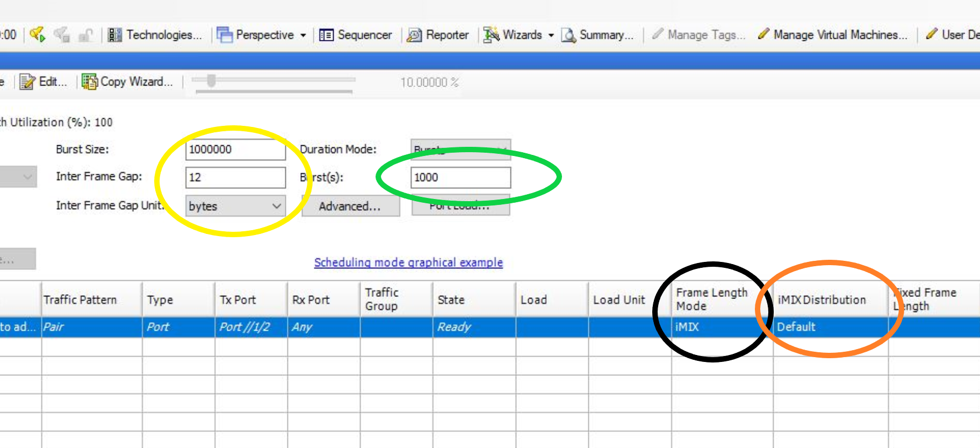Click Manage Virtual Machines pencil icon

[x=763, y=34]
